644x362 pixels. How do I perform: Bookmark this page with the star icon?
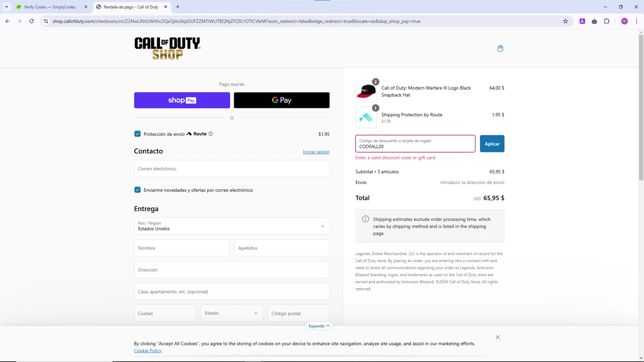[x=565, y=21]
